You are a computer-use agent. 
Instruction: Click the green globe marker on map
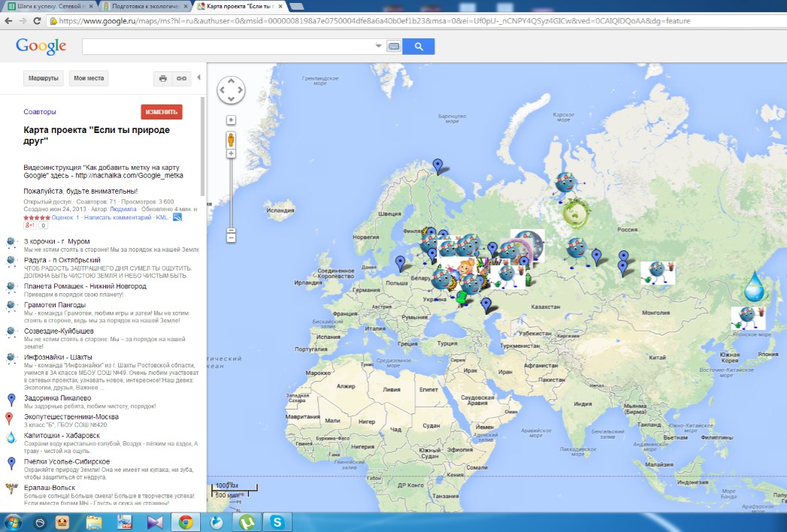tap(575, 213)
